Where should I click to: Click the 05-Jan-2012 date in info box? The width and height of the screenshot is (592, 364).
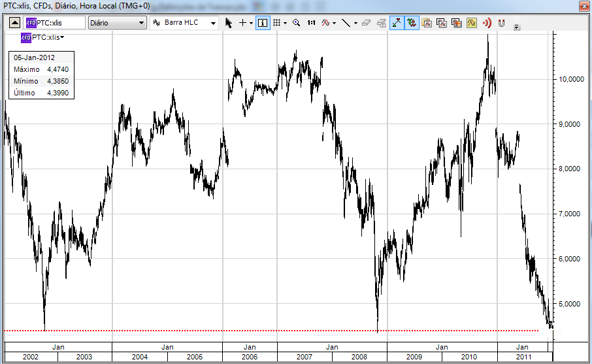(x=35, y=58)
